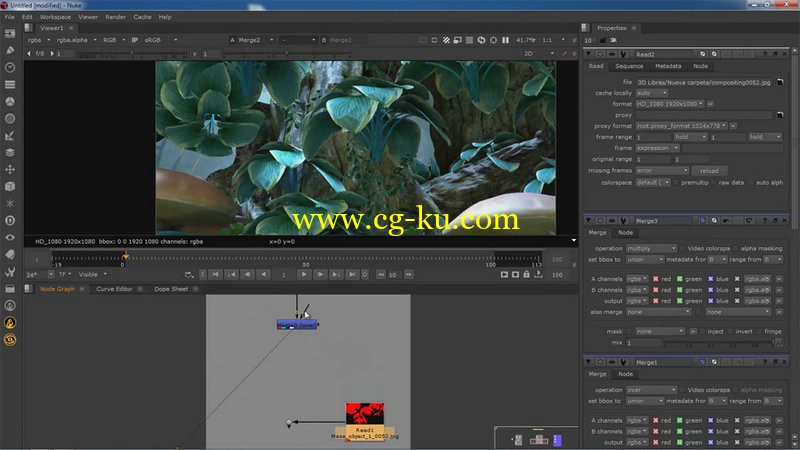This screenshot has width=800, height=450.
Task: Click the help question mark in Read2 header
Action: tap(764, 54)
